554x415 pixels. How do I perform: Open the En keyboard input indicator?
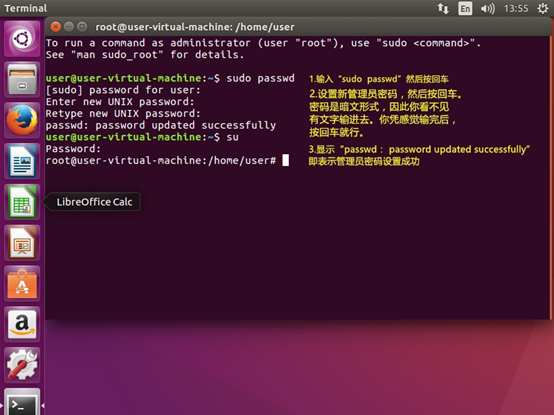pyautogui.click(x=465, y=8)
